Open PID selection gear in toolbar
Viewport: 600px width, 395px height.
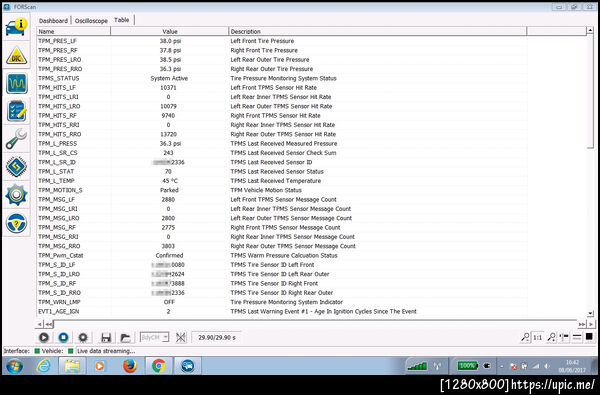(83, 337)
